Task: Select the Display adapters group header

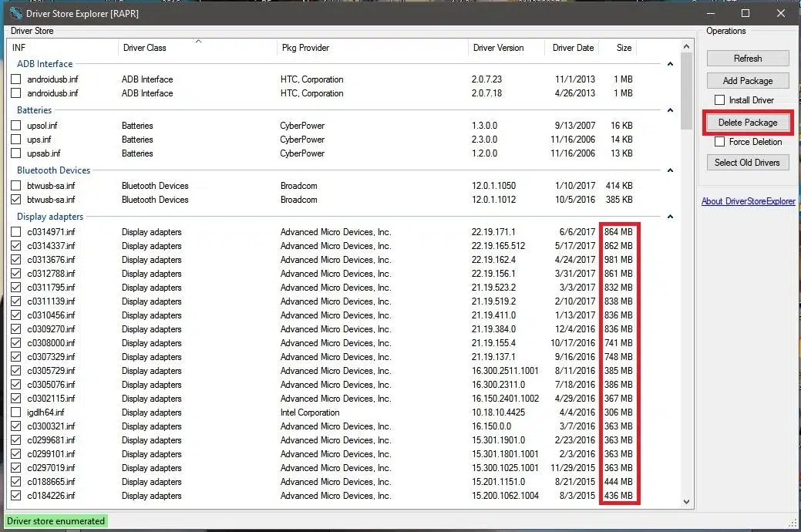Action: tap(50, 217)
